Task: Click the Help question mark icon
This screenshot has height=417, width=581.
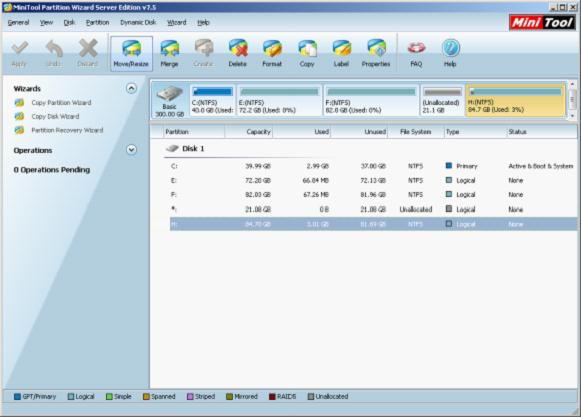Action: [x=451, y=48]
